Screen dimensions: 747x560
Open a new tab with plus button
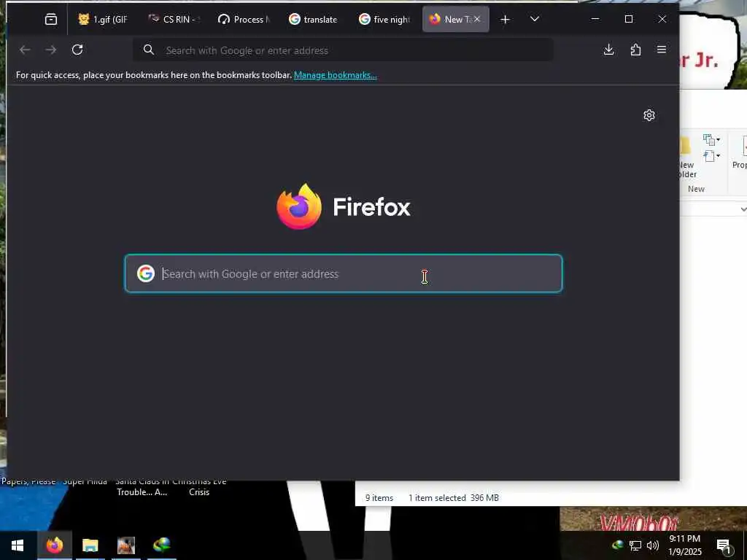(505, 19)
